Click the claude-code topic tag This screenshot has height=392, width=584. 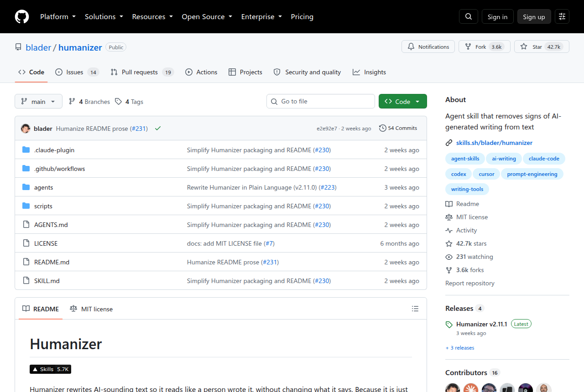544,159
